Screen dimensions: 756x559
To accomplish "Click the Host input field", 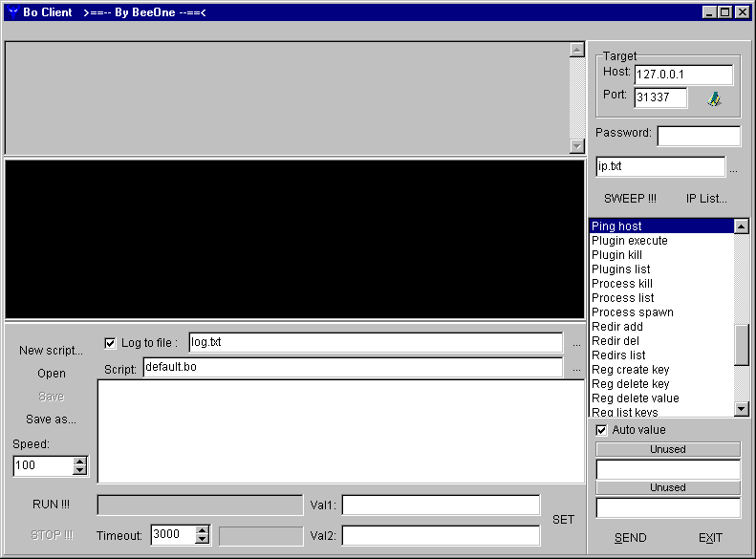I will [x=682, y=75].
